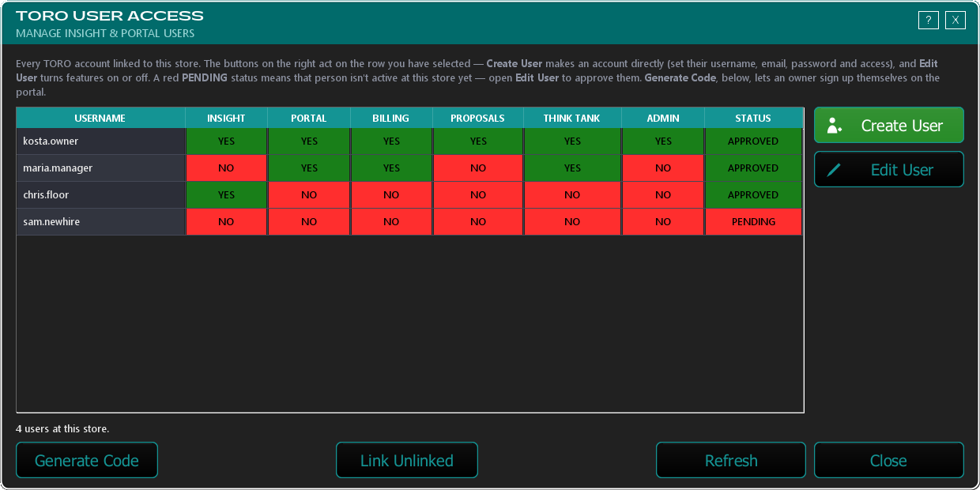Open help with the ? button
This screenshot has height=490, width=980.
click(929, 21)
